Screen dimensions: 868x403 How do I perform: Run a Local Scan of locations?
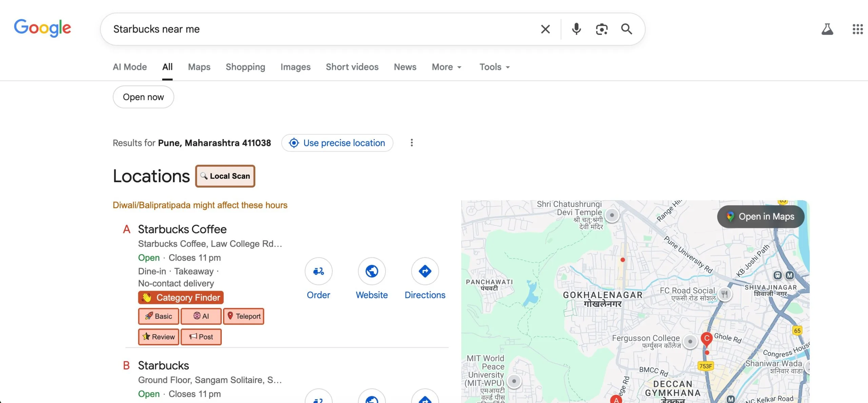[225, 176]
